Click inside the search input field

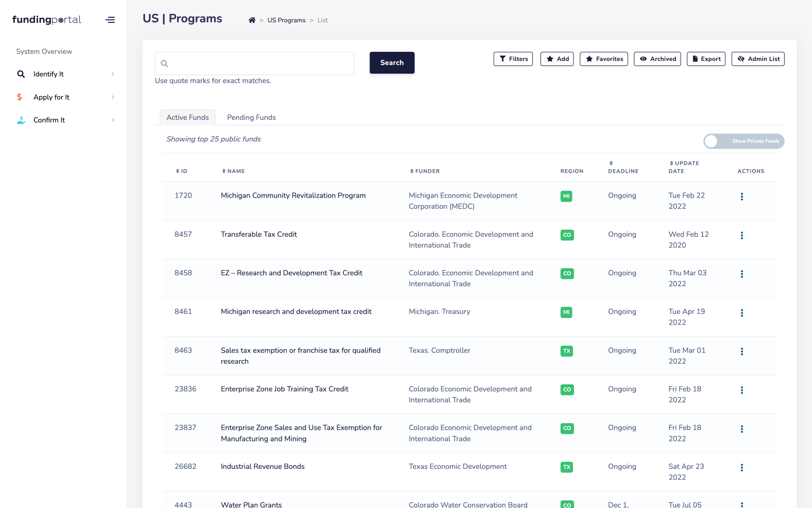pyautogui.click(x=254, y=63)
